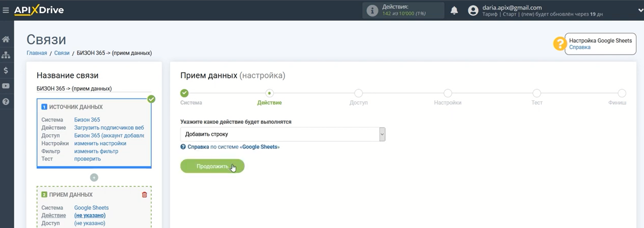Viewport: 644px width, 228px height.
Task: Click the Справка help icon below dropdown
Action: (183, 147)
